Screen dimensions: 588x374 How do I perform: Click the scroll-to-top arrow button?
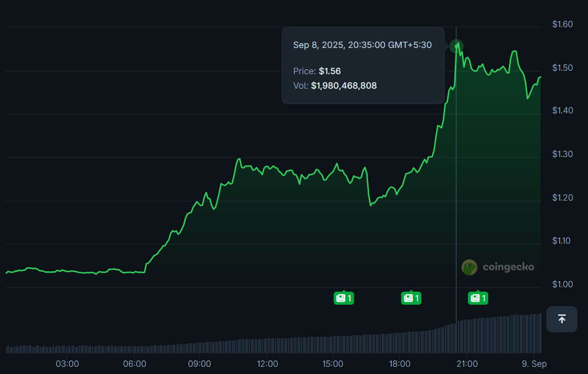point(561,319)
